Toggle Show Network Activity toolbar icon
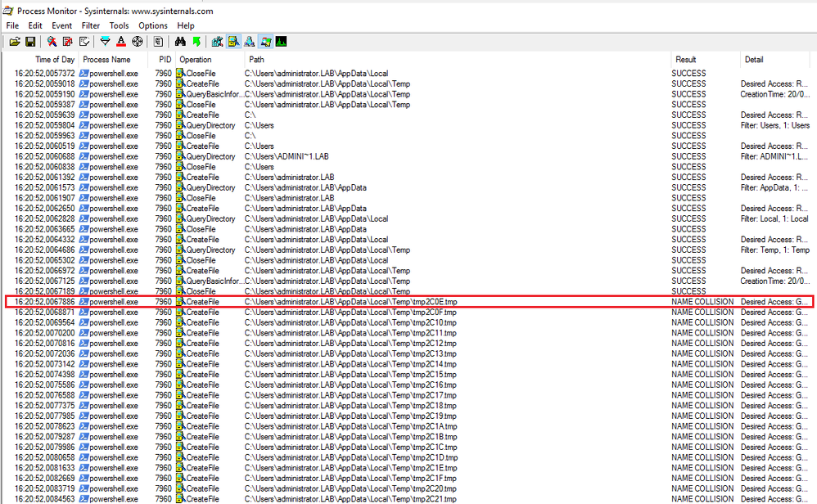 (250, 42)
